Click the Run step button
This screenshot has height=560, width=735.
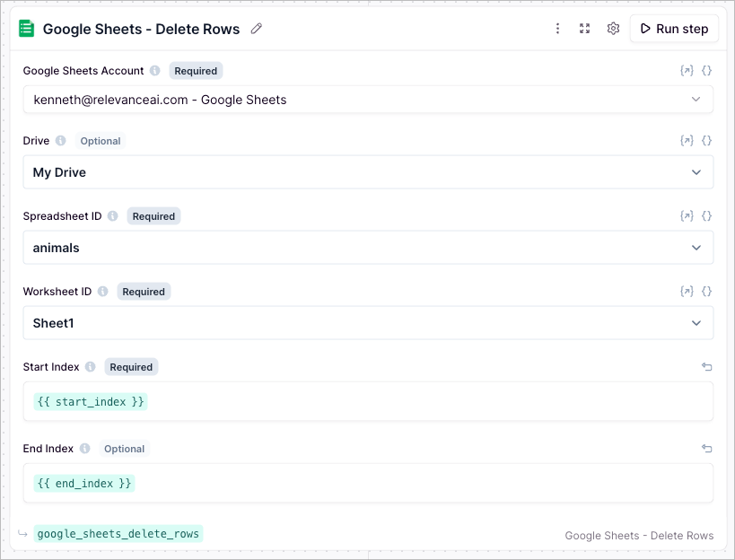[x=674, y=28]
